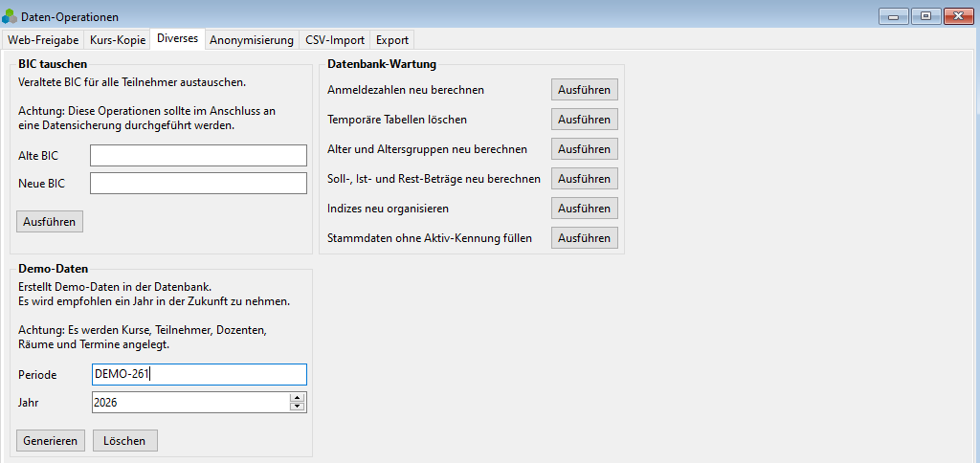
Task: Click the 'Periode' label
Action: tap(37, 375)
